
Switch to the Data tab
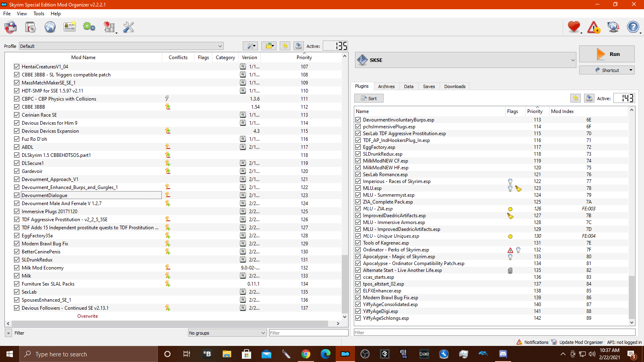click(x=409, y=86)
